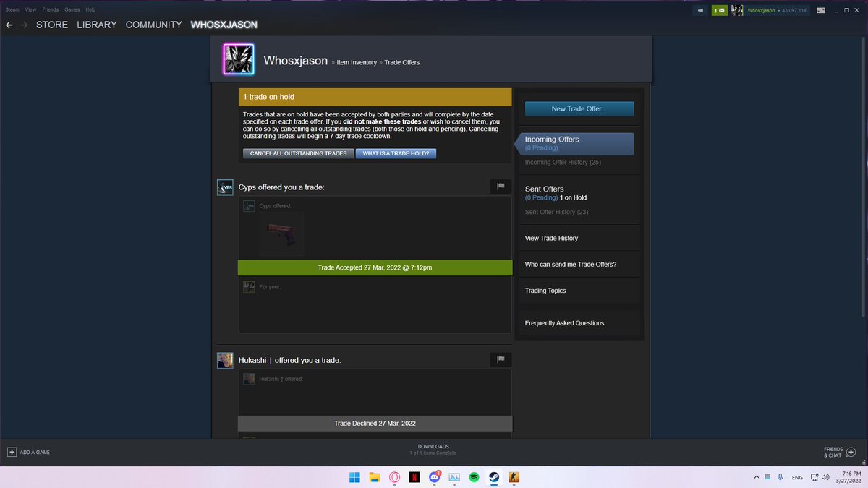Go to the LIBRARY tab
This screenshot has width=868, height=488.
click(97, 25)
